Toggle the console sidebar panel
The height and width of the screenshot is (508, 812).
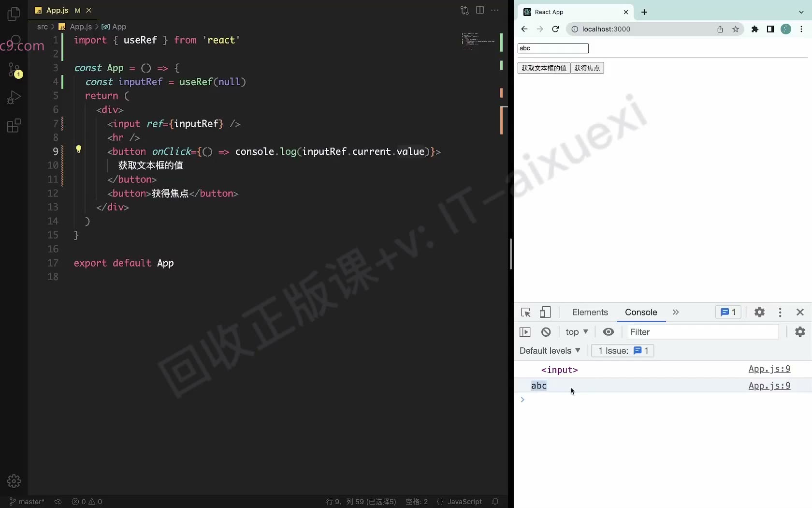click(525, 332)
